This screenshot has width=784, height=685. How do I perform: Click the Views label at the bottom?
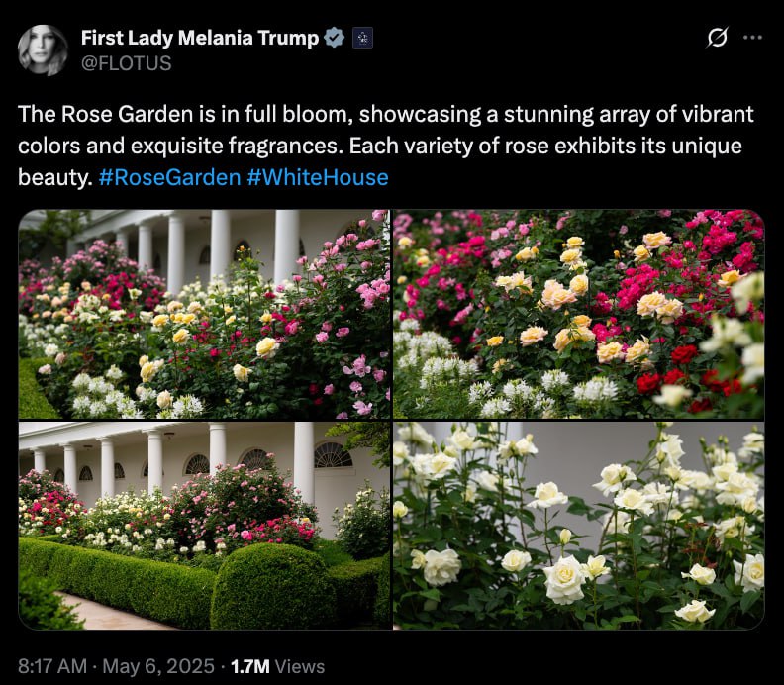click(300, 666)
